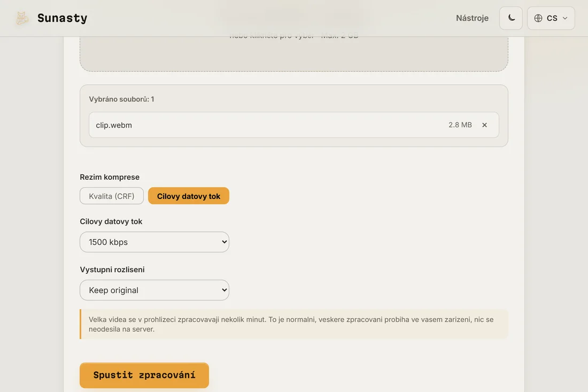The image size is (588, 392).
Task: Open the Keep original resolution dropdown
Action: tap(154, 290)
